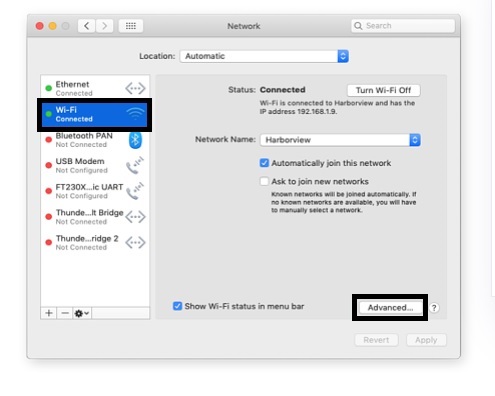
Task: Click the Ethernet arrows icon
Action: point(135,88)
